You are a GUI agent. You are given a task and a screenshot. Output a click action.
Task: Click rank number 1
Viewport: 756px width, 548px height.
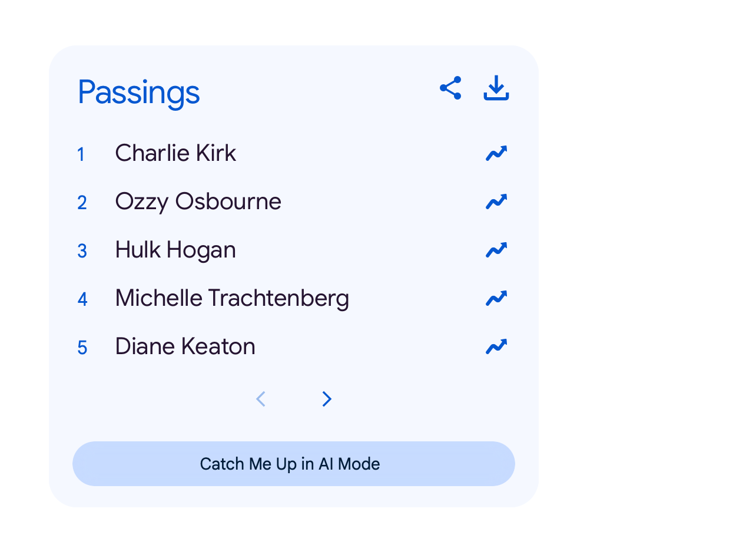pos(81,154)
